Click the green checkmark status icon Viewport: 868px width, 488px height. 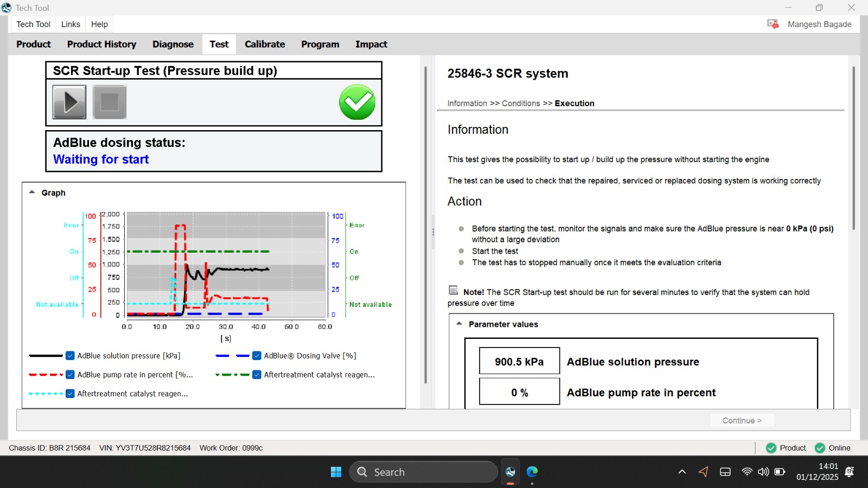point(357,102)
